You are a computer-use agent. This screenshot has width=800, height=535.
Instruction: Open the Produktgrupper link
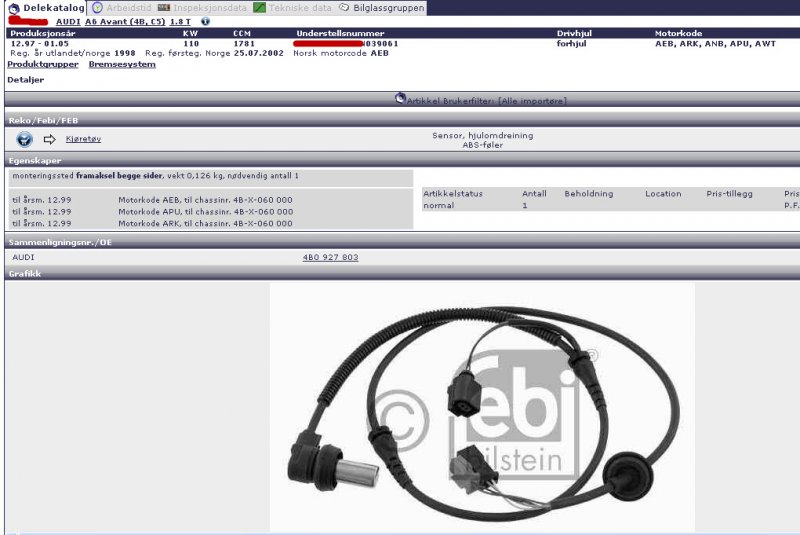coord(43,64)
